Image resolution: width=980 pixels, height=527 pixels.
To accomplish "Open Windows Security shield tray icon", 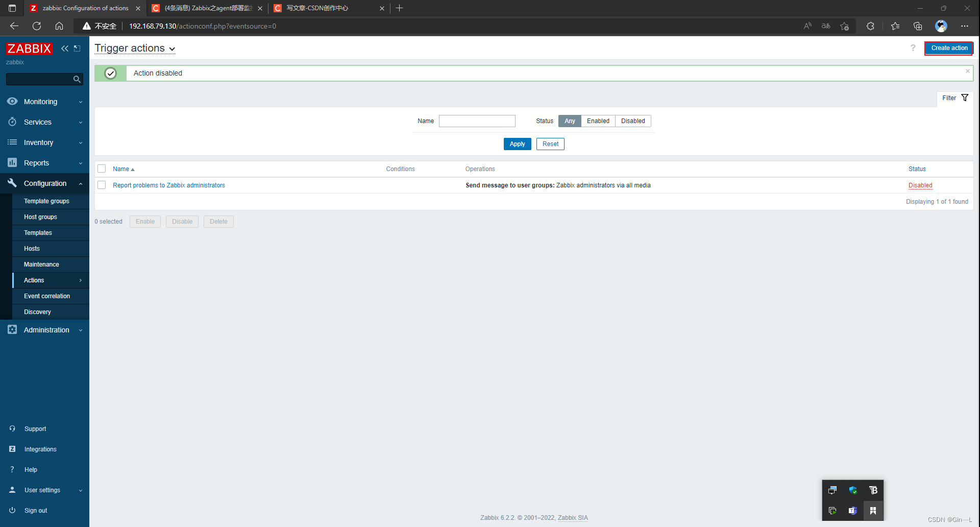I will point(852,490).
